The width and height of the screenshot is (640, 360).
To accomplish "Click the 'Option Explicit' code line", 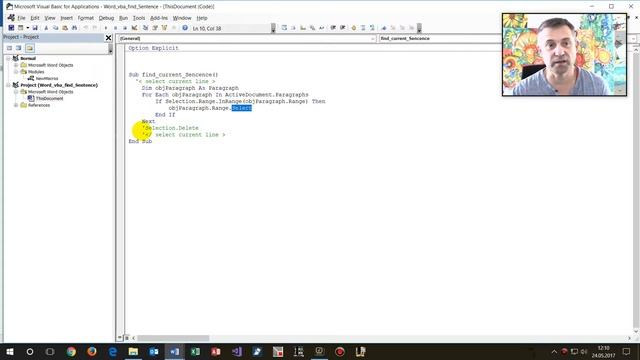I will click(153, 48).
